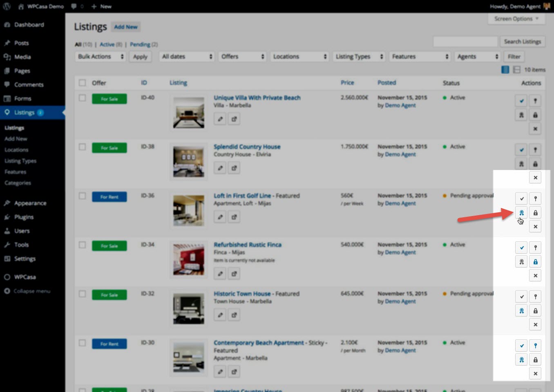Open the All dates dropdown
The height and width of the screenshot is (392, 554).
point(187,56)
